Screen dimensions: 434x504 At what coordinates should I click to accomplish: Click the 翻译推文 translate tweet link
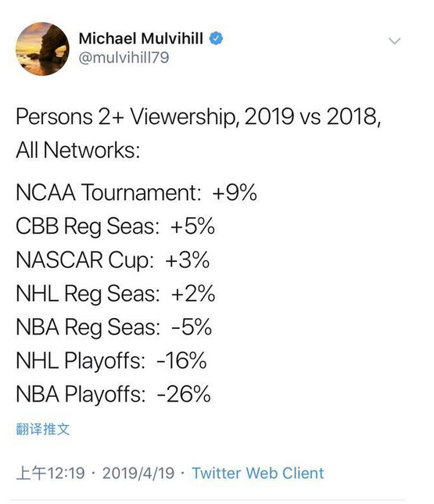coord(43,429)
